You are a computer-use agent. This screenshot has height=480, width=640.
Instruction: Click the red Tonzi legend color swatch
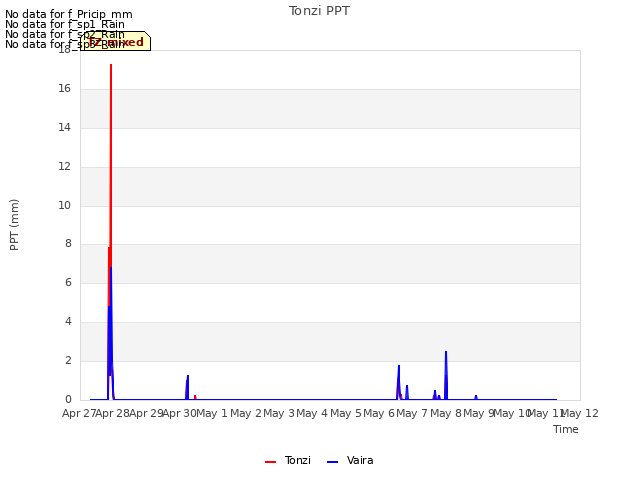pos(271,462)
